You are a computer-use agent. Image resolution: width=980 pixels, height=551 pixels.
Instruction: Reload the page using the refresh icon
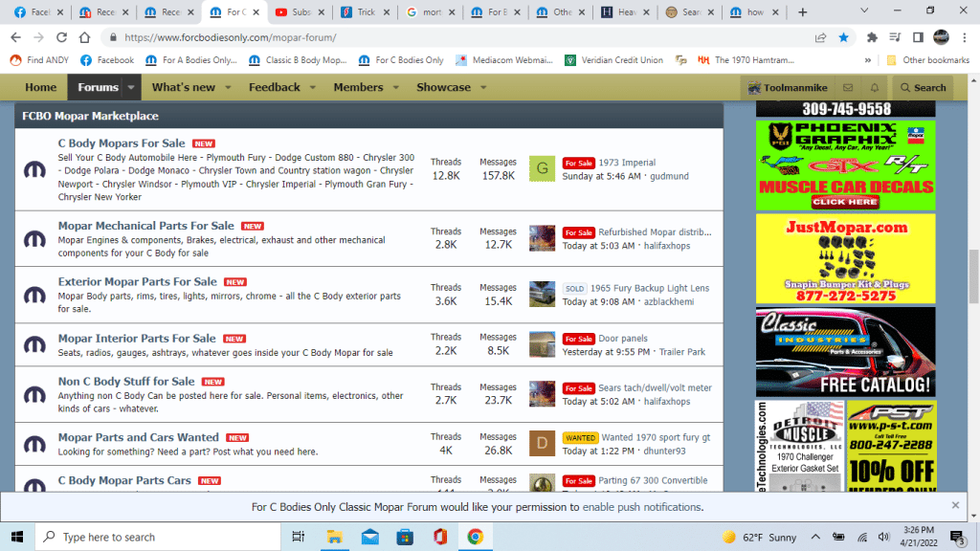[61, 37]
